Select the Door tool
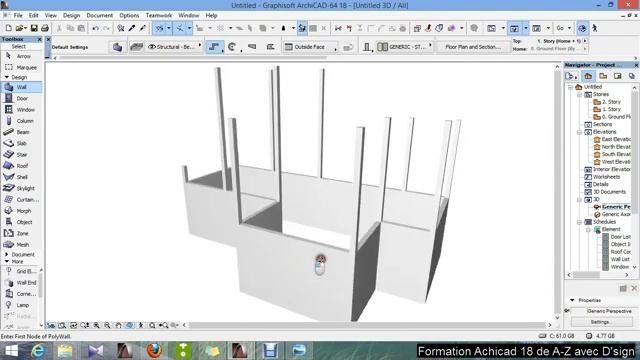This screenshot has height=360, width=640. point(21,98)
